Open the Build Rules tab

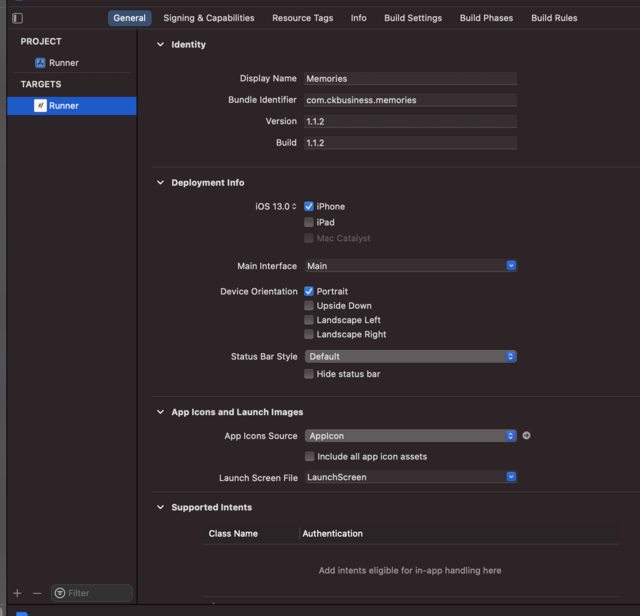pos(554,18)
